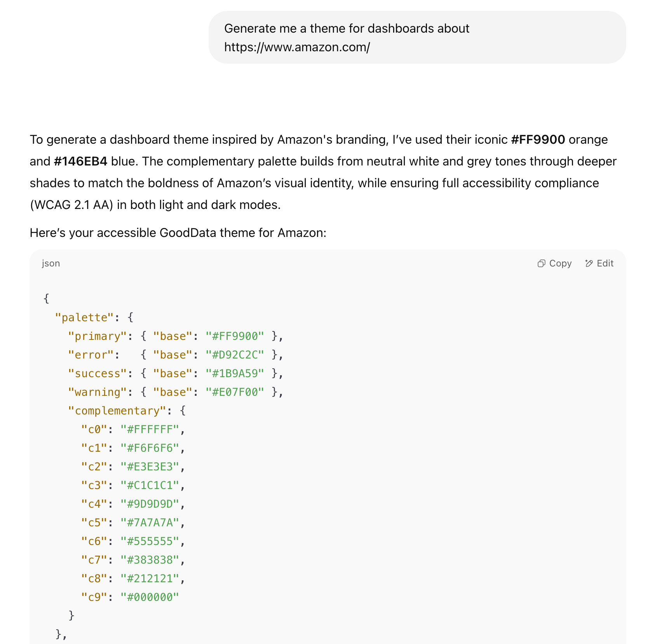The width and height of the screenshot is (648, 644).
Task: Click the bold #FF9900 text in the reply
Action: click(538, 139)
